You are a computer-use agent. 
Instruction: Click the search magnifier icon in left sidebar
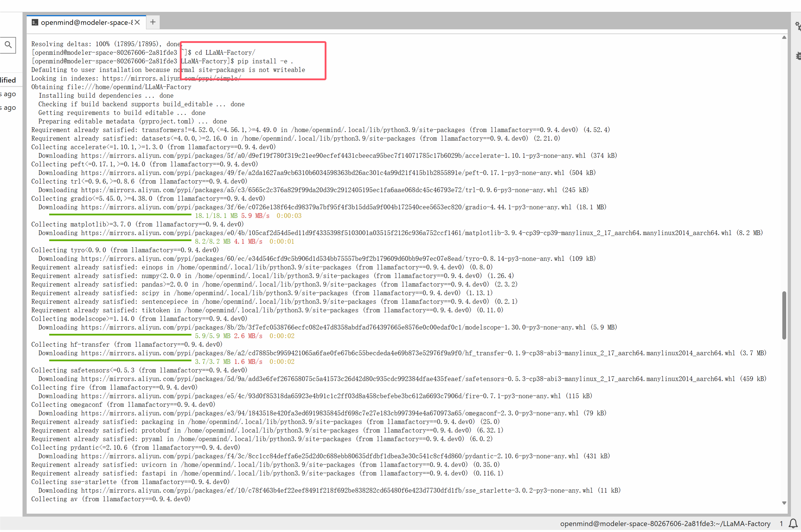[x=8, y=45]
